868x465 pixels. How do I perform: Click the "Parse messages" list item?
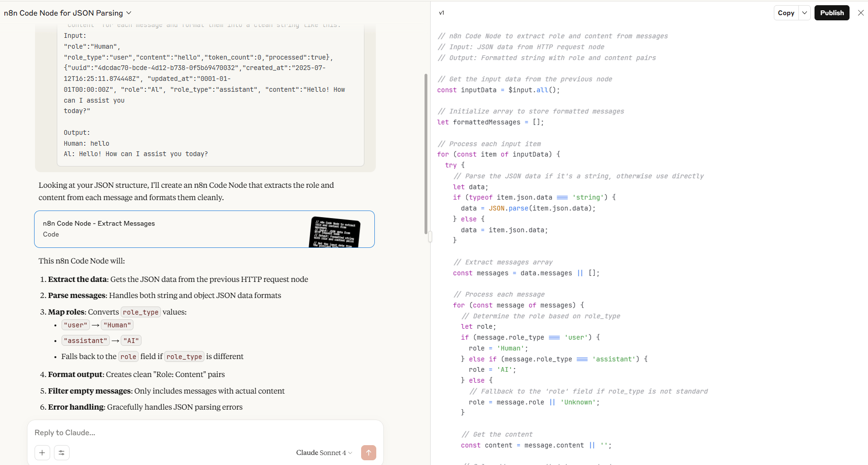tap(164, 295)
